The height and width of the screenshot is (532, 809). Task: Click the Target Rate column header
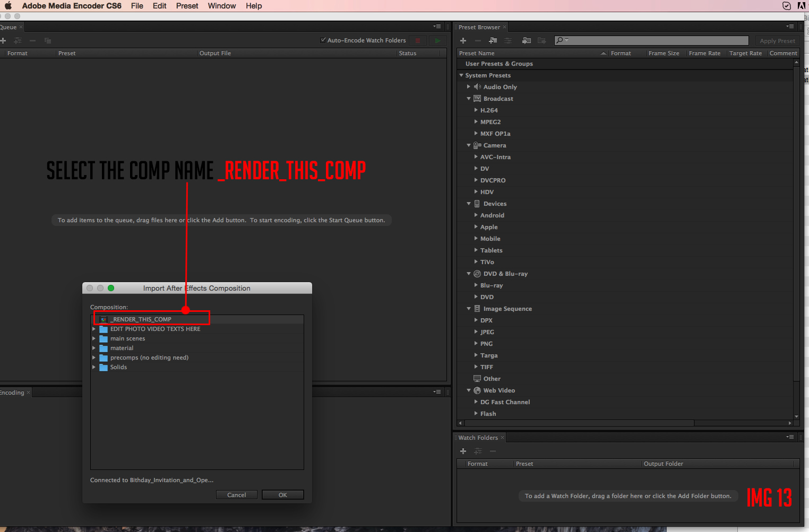pyautogui.click(x=745, y=53)
